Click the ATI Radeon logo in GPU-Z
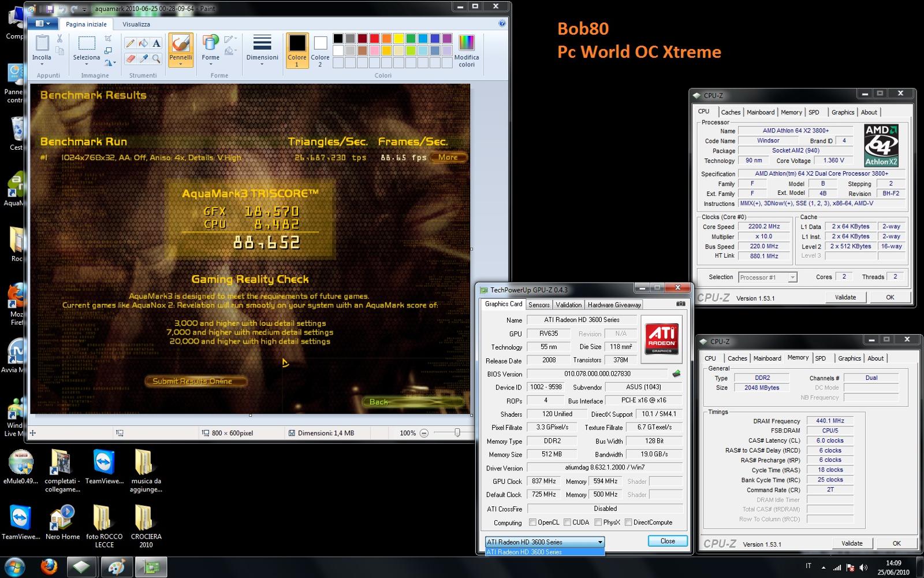This screenshot has width=924, height=578. (661, 339)
